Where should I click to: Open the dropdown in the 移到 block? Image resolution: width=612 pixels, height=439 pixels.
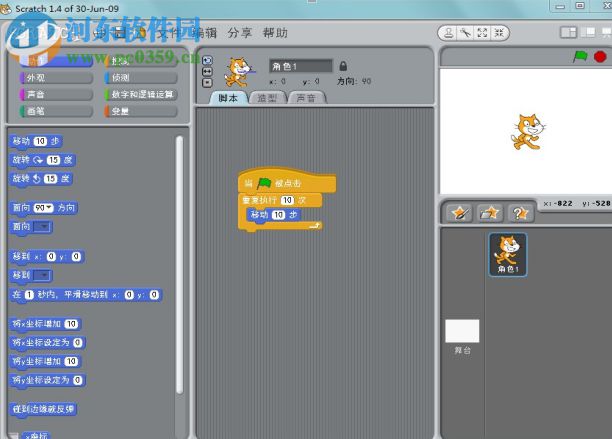[42, 275]
